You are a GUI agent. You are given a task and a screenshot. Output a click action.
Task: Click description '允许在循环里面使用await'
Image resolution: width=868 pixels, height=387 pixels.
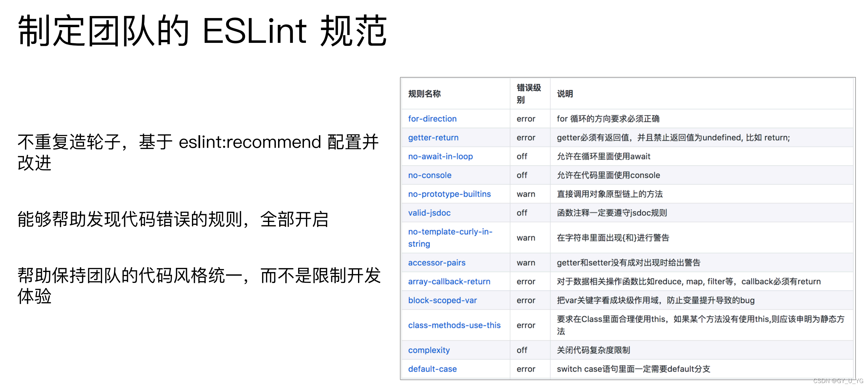pos(603,156)
